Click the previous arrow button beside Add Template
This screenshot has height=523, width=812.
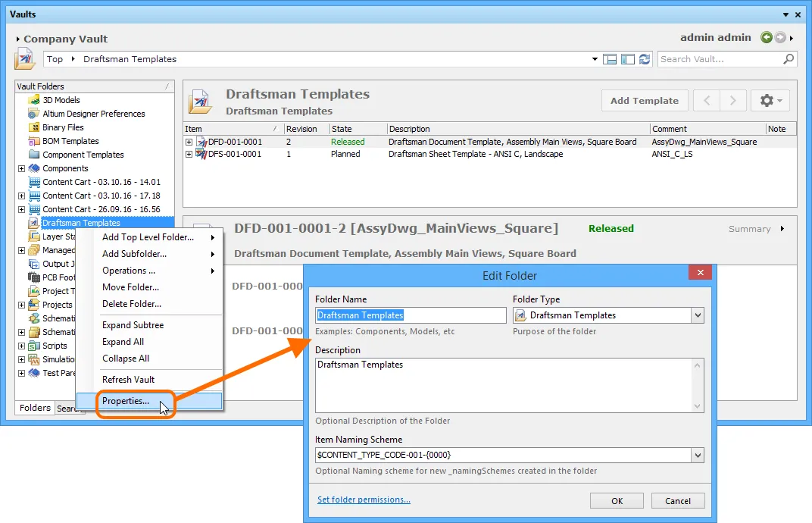[707, 101]
